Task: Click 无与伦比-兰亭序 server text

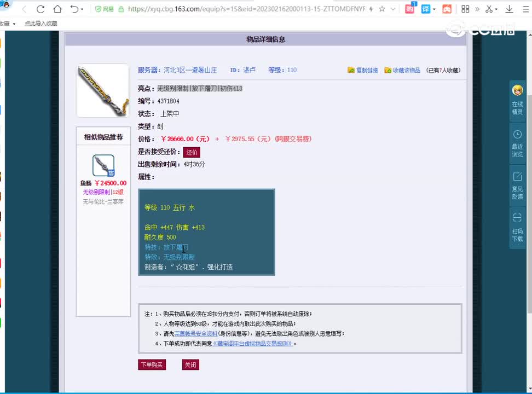Action: pyautogui.click(x=103, y=201)
